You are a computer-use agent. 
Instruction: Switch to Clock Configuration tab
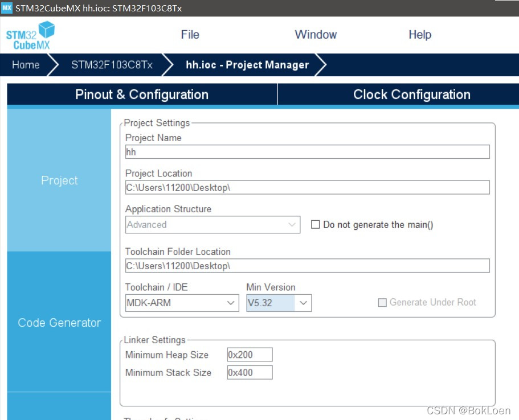click(x=411, y=94)
